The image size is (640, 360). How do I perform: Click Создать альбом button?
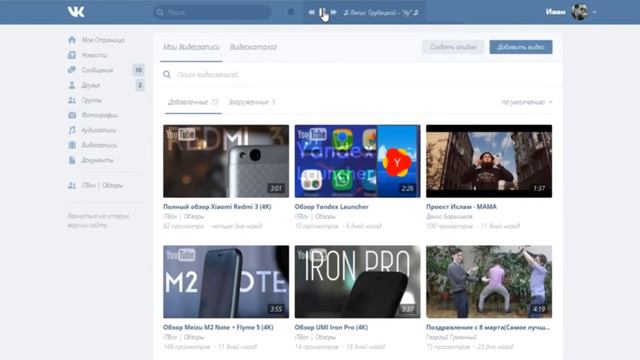(453, 47)
